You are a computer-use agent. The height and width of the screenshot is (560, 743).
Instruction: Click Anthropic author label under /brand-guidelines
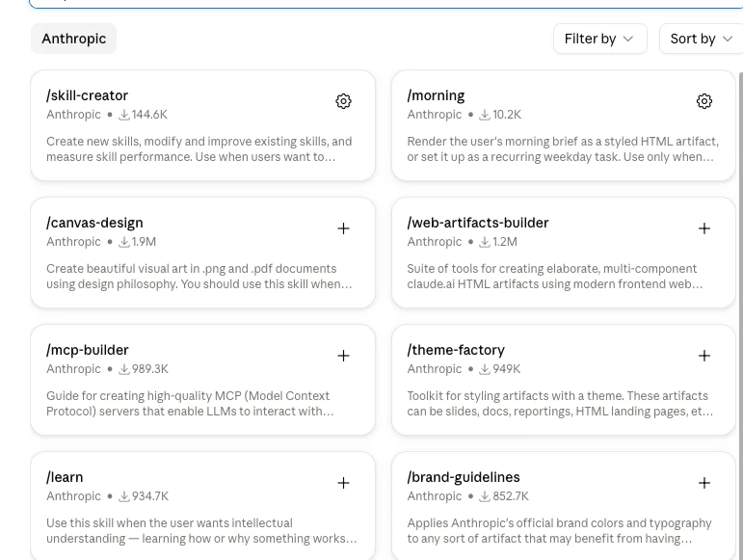pos(434,496)
